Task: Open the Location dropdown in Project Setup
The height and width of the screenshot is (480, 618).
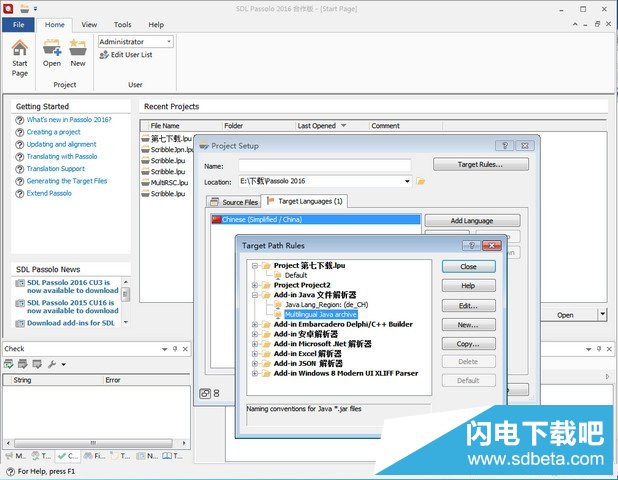Action: tap(407, 181)
